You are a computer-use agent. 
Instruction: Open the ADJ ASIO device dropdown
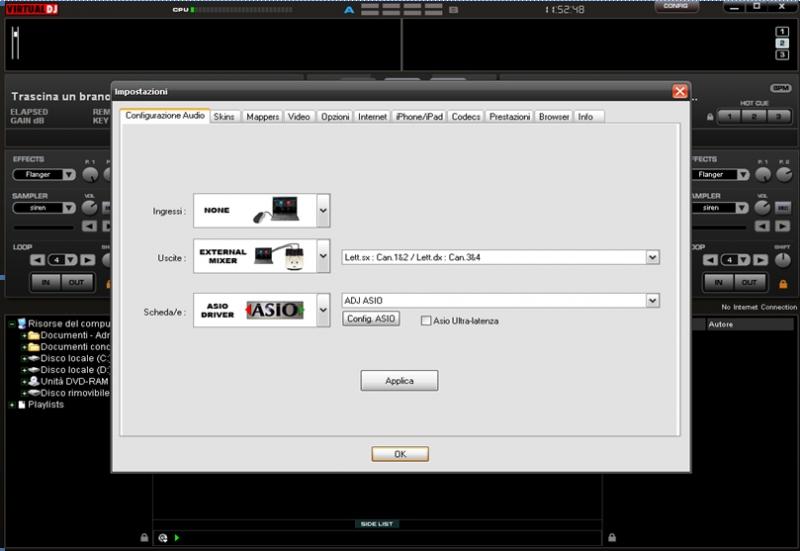(x=653, y=300)
